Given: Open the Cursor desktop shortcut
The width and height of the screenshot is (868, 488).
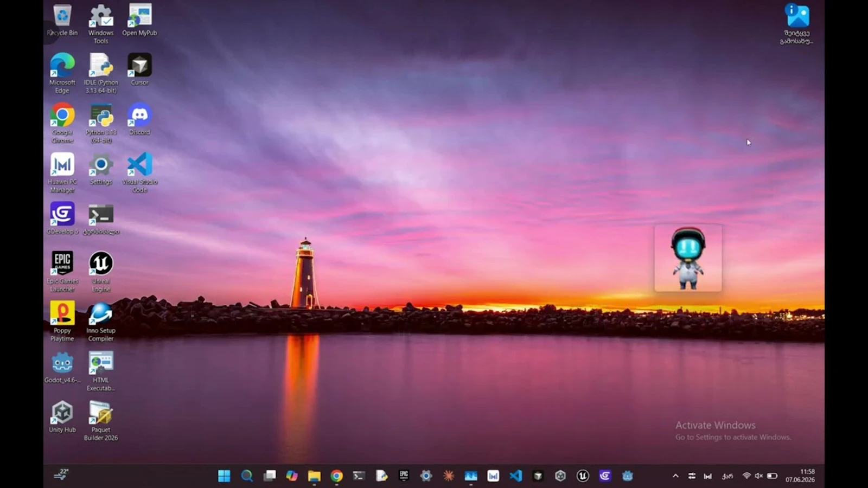Looking at the screenshot, I should tap(139, 69).
